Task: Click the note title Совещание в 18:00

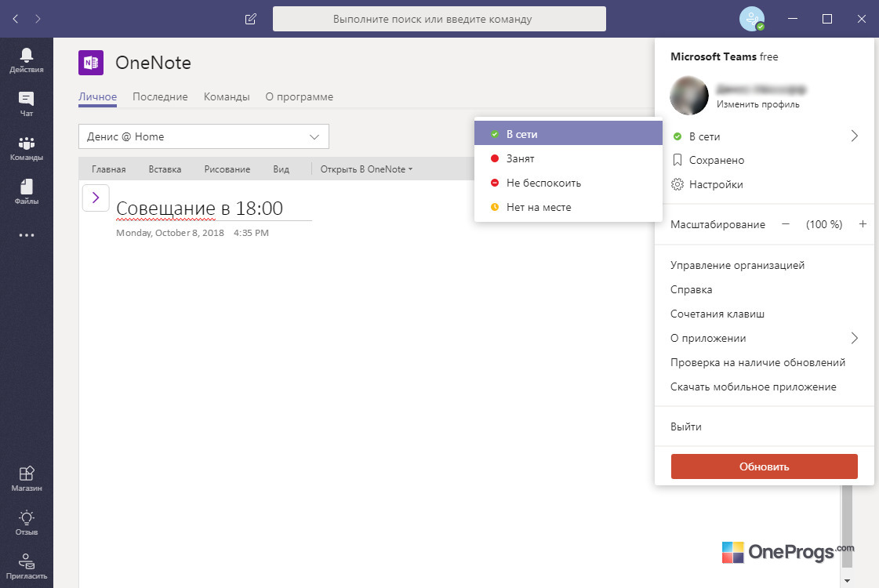Action: pos(200,208)
